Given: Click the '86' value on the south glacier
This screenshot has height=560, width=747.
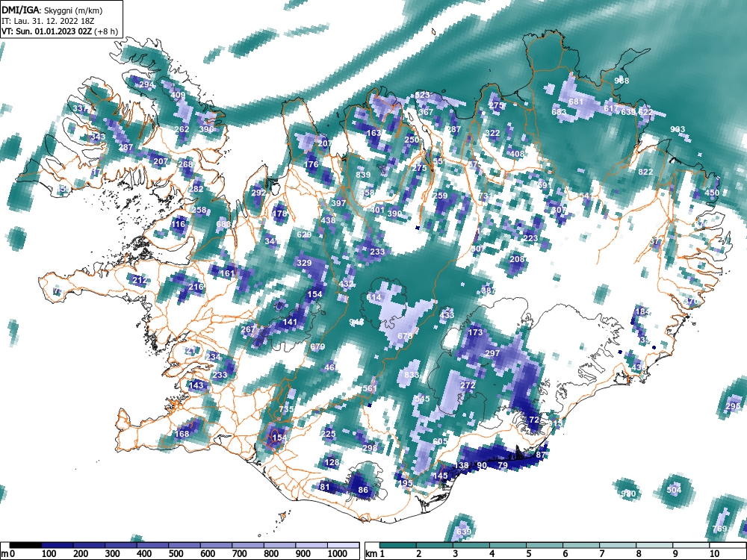Looking at the screenshot, I should click(x=363, y=490).
